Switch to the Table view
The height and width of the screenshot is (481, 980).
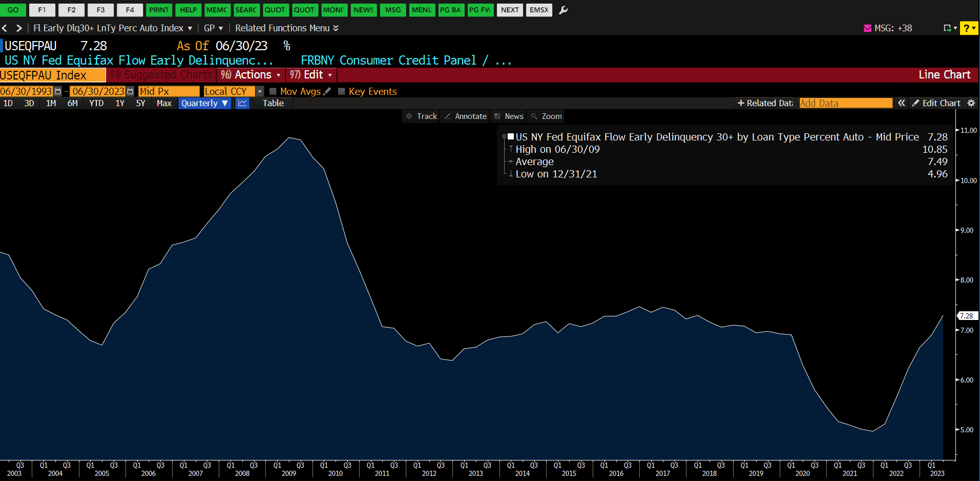[x=273, y=103]
